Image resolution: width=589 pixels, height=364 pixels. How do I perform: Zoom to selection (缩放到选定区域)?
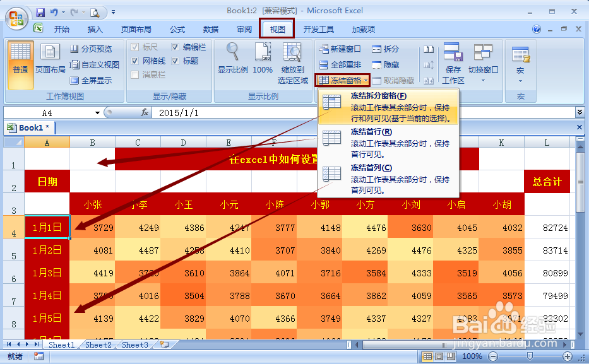tap(293, 63)
